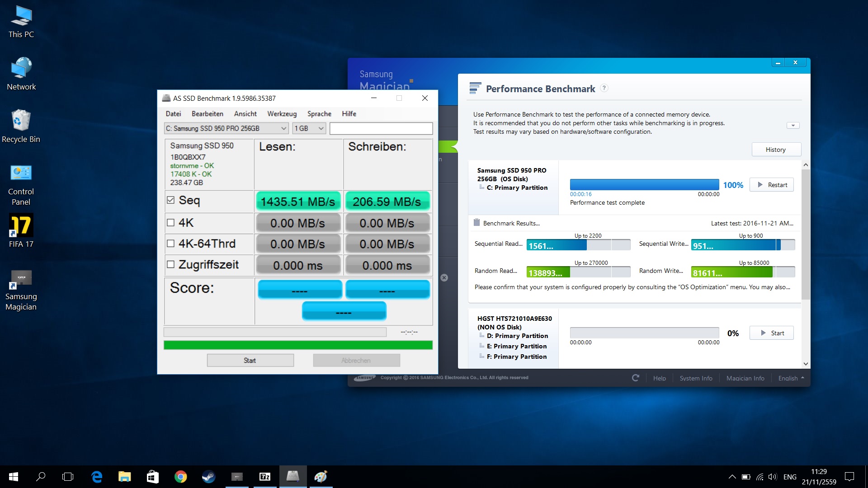Open System Info in Magician footer
This screenshot has width=868, height=488.
pos(696,378)
